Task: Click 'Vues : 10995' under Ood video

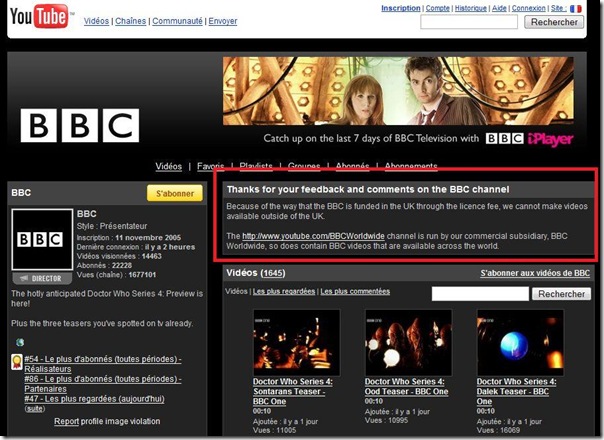Action: [386, 421]
